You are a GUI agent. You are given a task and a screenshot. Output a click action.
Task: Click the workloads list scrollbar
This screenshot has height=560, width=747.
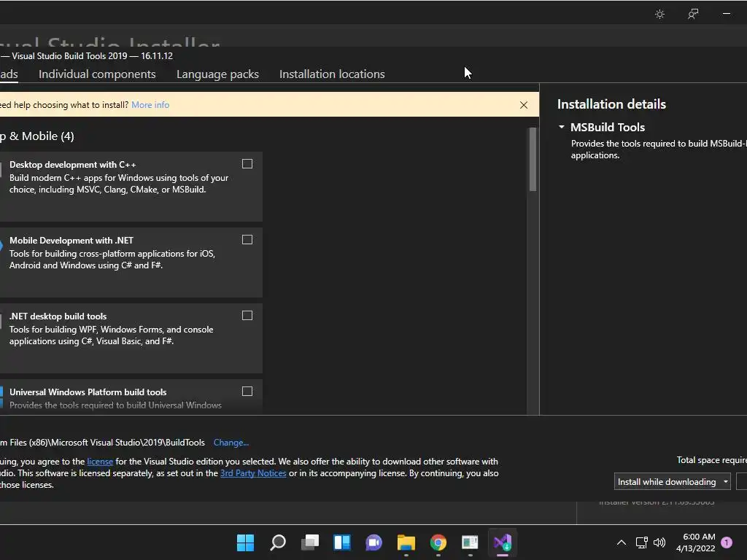click(x=533, y=160)
